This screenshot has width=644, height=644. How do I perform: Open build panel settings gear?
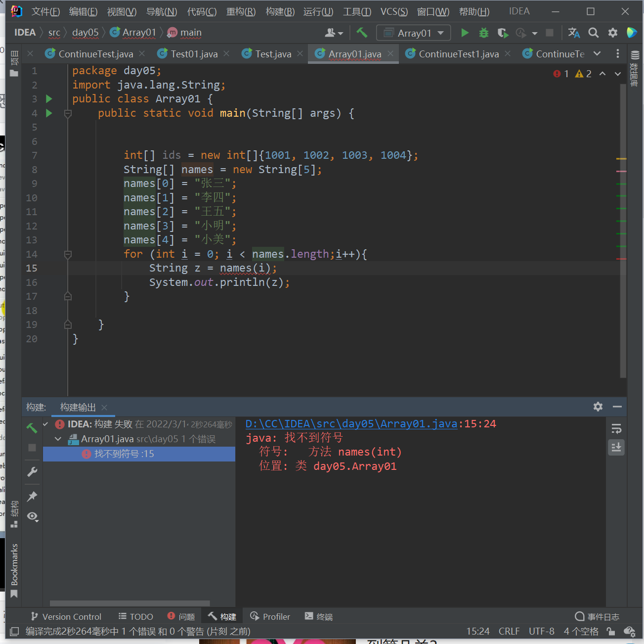(x=598, y=407)
